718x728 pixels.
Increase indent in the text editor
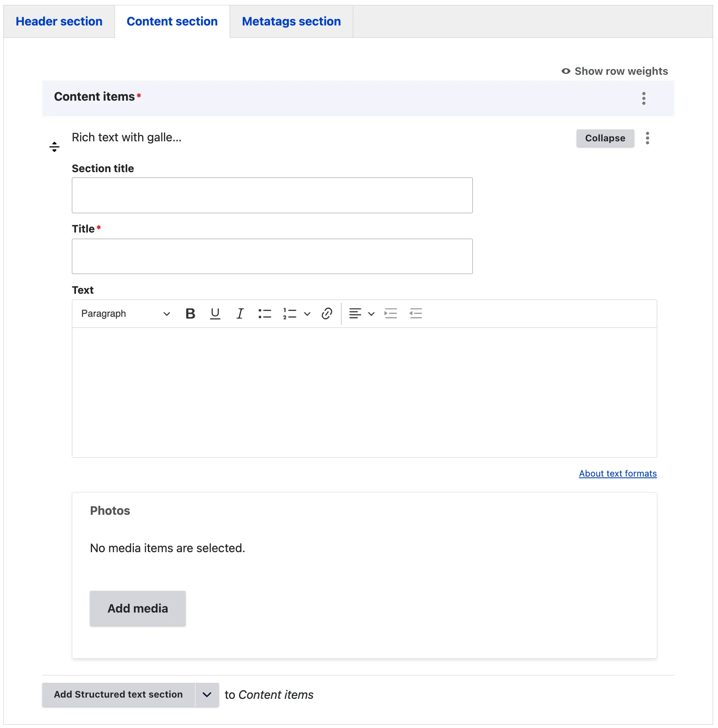pos(391,314)
